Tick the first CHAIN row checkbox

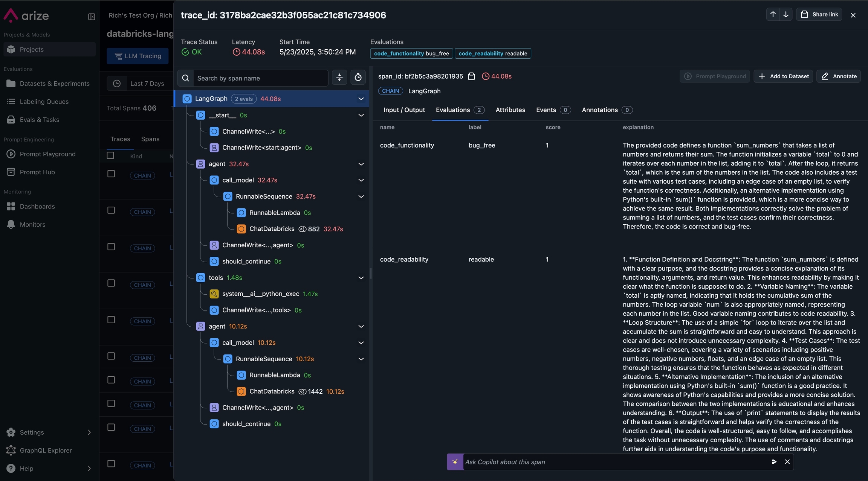(111, 174)
